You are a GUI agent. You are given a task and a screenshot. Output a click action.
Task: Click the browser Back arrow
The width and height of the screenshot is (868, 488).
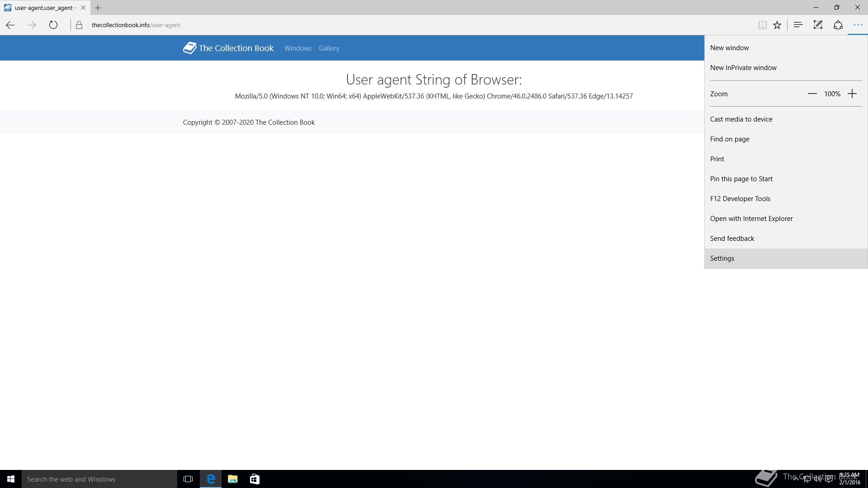10,25
